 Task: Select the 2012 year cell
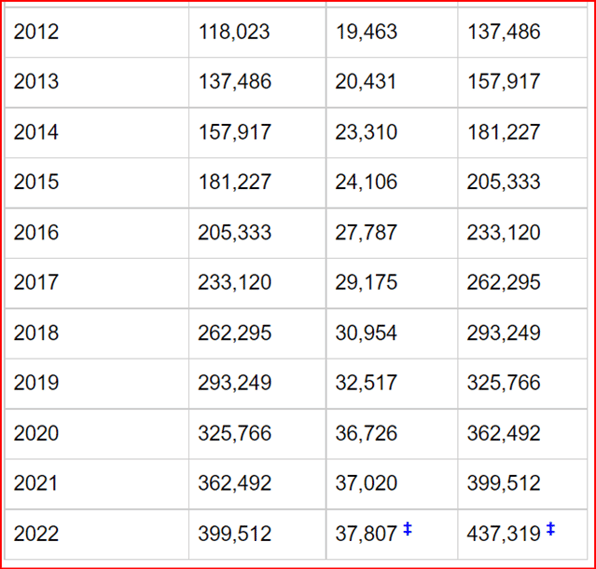pyautogui.click(x=97, y=32)
